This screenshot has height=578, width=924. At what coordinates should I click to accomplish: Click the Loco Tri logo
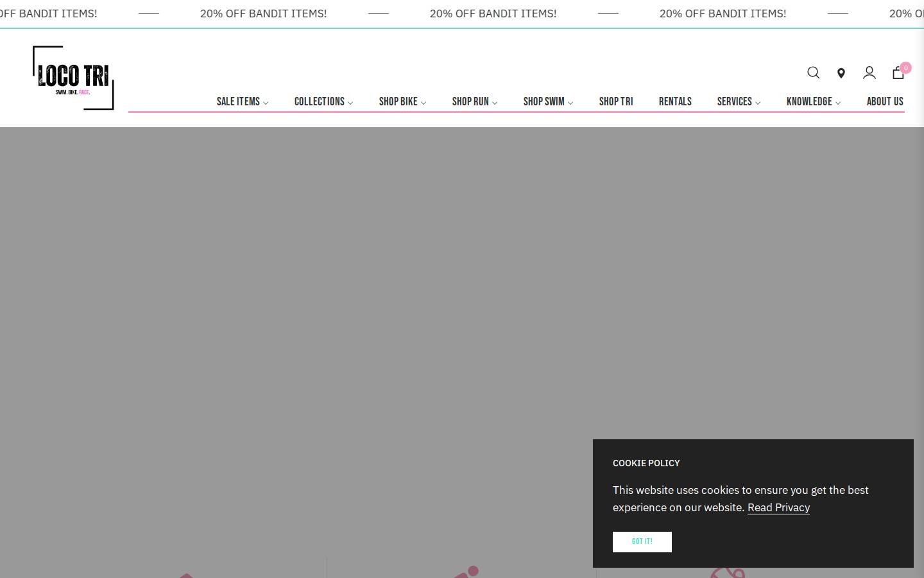pyautogui.click(x=73, y=78)
